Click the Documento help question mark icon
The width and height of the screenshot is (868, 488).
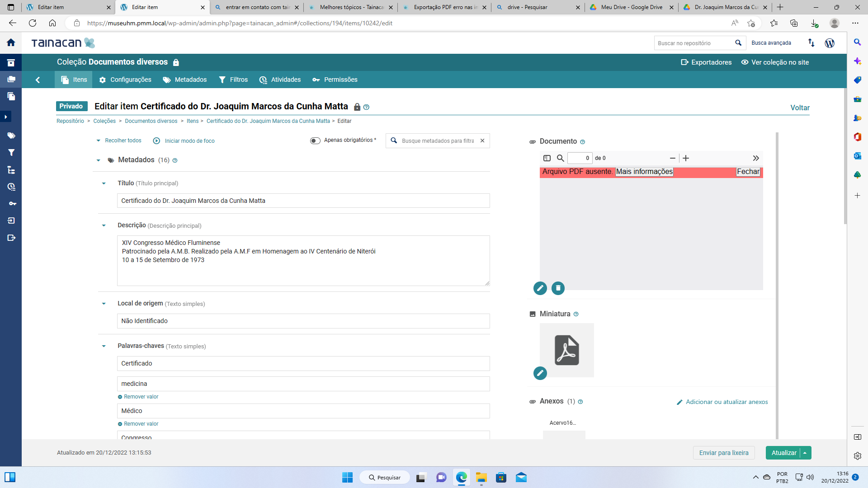[x=582, y=142]
